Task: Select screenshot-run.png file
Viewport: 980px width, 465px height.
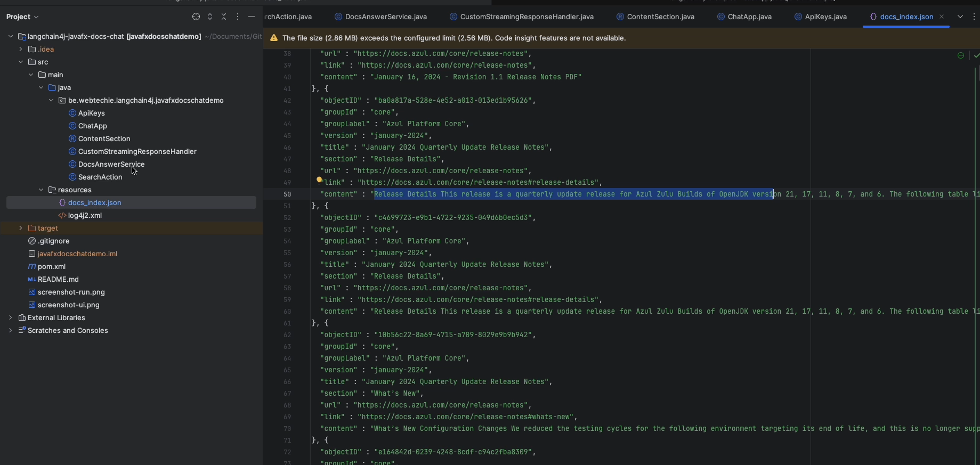Action: [71, 292]
